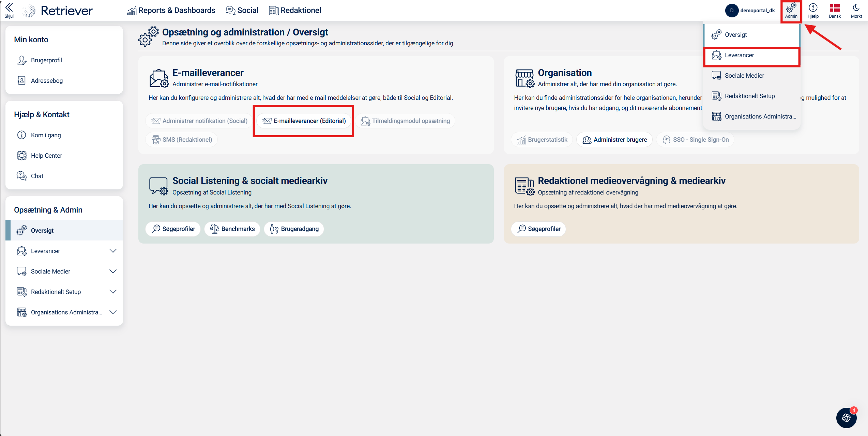Select Oversigt in Opsætning & Admin sidebar
Screen dimensions: 868x436
tap(42, 231)
